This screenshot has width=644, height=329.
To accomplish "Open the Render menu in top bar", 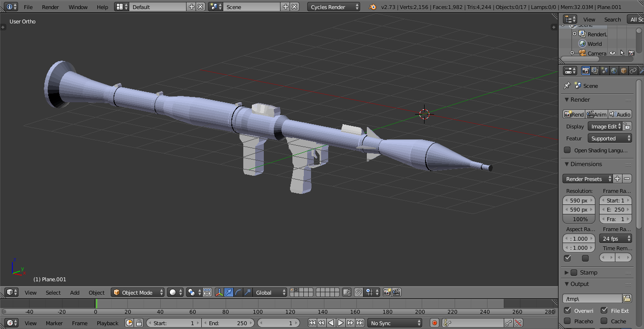I will [50, 7].
